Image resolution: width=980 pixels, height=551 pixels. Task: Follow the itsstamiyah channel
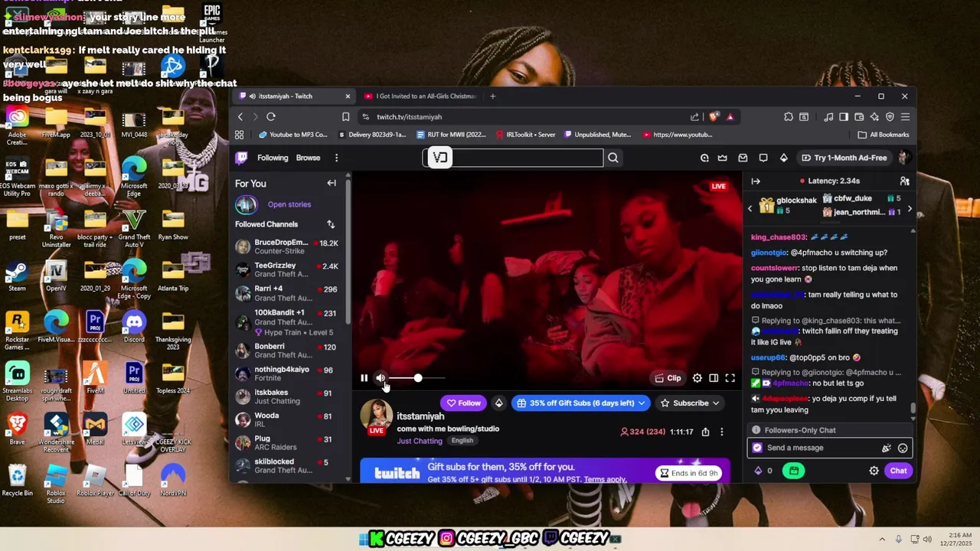463,403
